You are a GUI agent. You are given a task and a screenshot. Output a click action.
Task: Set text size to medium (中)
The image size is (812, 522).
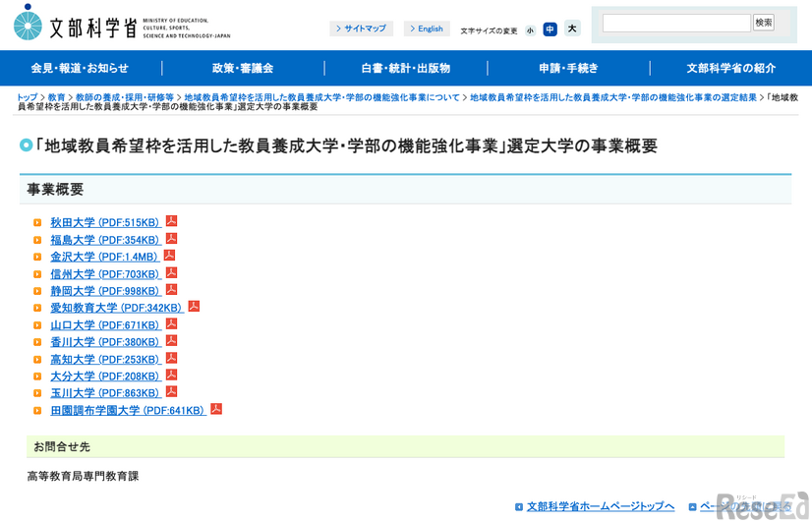point(550,29)
